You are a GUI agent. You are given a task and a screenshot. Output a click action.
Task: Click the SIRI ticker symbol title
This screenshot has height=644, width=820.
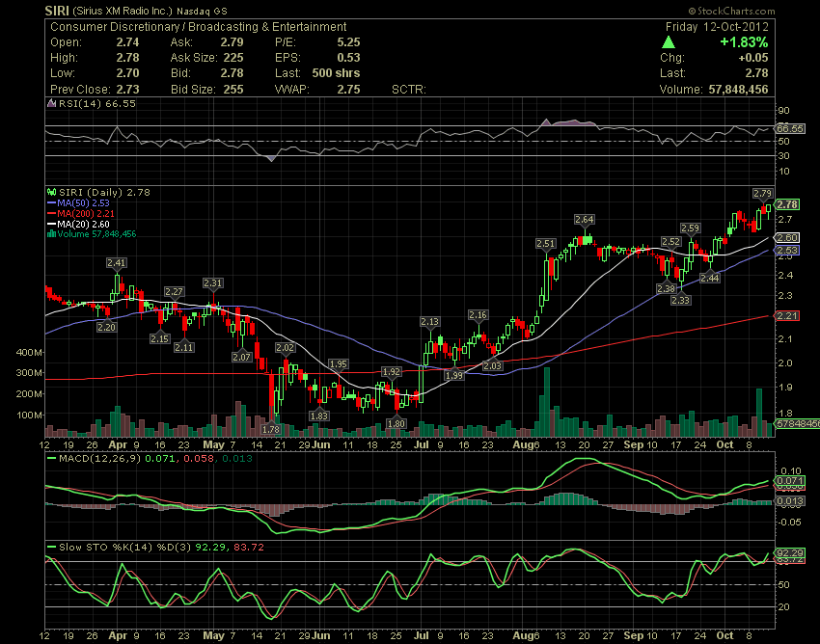tap(57, 11)
